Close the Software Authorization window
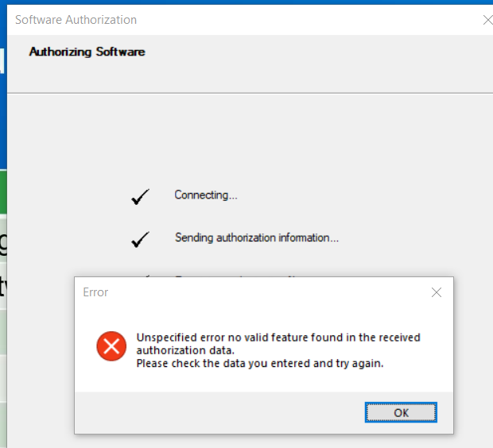Screen dimensions: 493x448 (x=488, y=20)
